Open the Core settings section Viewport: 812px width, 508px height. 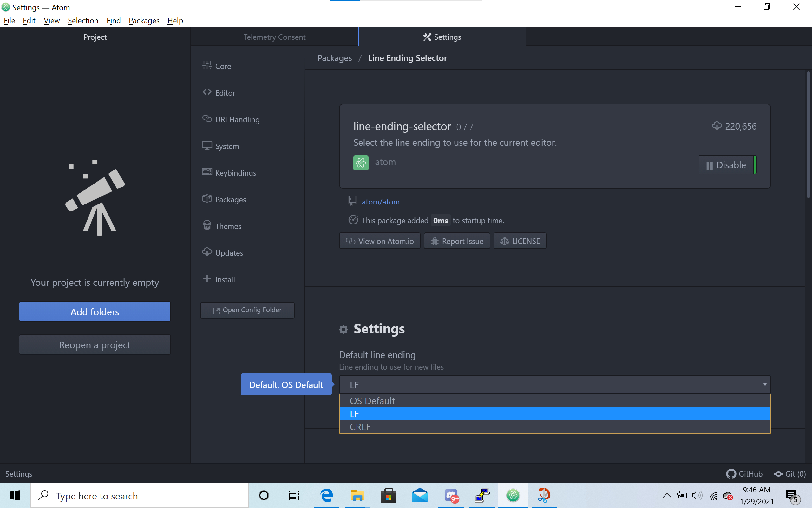click(x=216, y=66)
